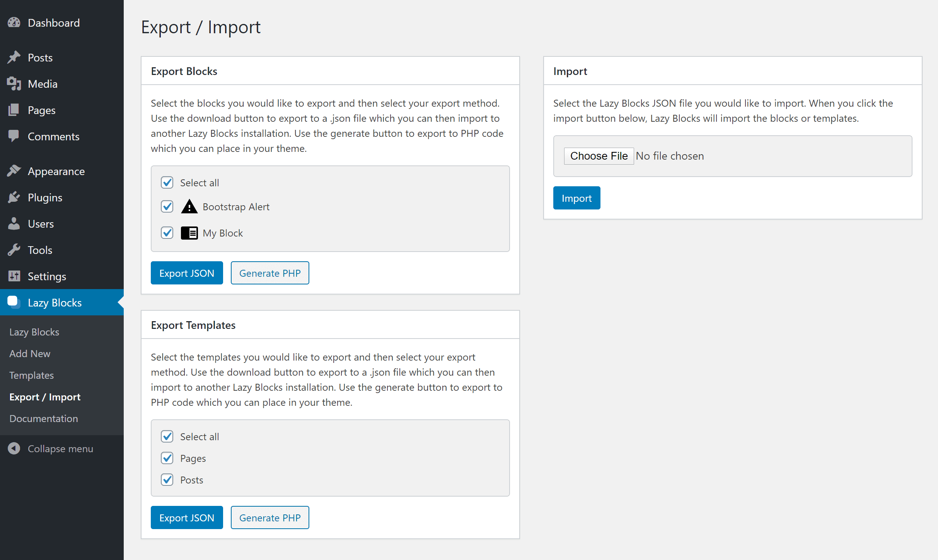Viewport: 938px width, 560px height.
Task: Click the Dashboard icon in the sidebar
Action: pos(14,22)
